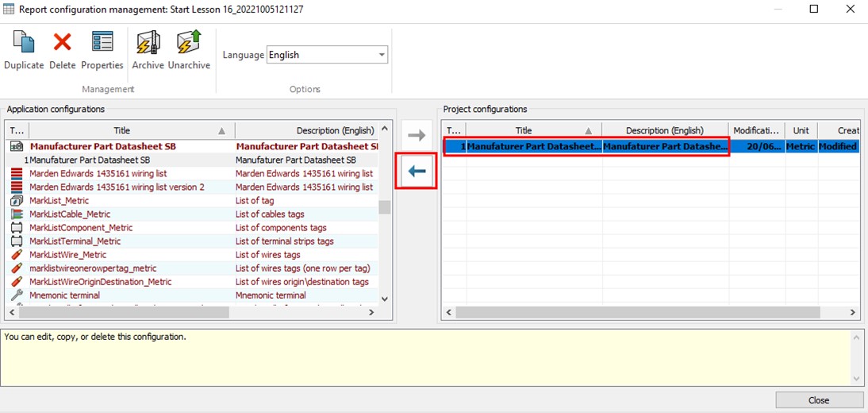This screenshot has width=868, height=413.
Task: Select the MarkListWire_Metric row
Action: pyautogui.click(x=67, y=255)
